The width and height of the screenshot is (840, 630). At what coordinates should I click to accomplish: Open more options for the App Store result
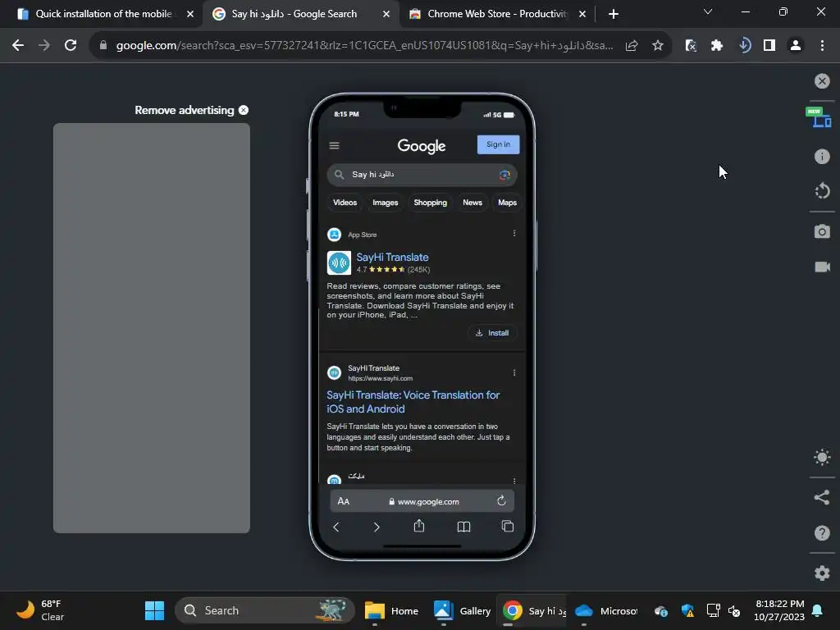click(514, 234)
